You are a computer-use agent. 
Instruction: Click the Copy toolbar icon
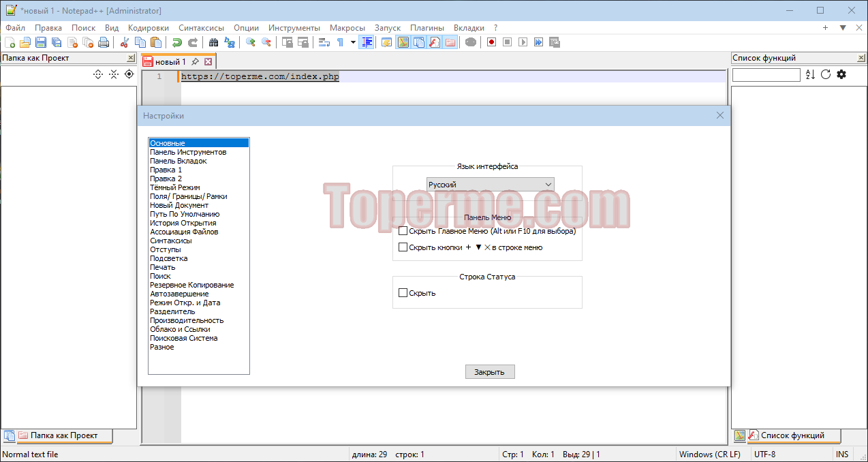tap(140, 42)
